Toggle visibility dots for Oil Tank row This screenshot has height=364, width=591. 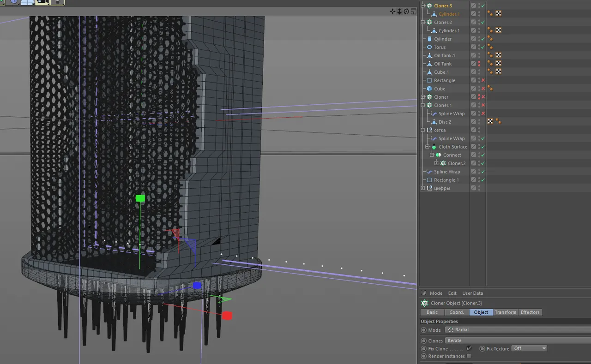click(479, 64)
